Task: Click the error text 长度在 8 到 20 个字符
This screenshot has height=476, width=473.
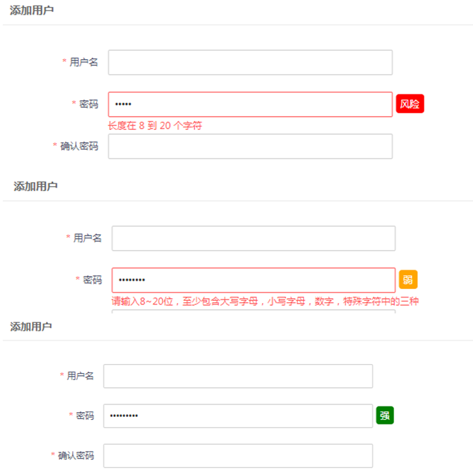Action: pos(154,126)
